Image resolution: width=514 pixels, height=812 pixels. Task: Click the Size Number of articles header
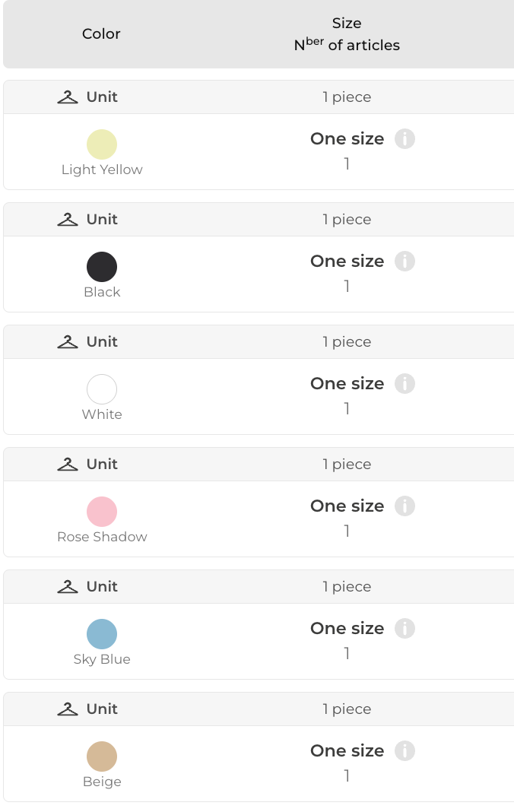347,34
